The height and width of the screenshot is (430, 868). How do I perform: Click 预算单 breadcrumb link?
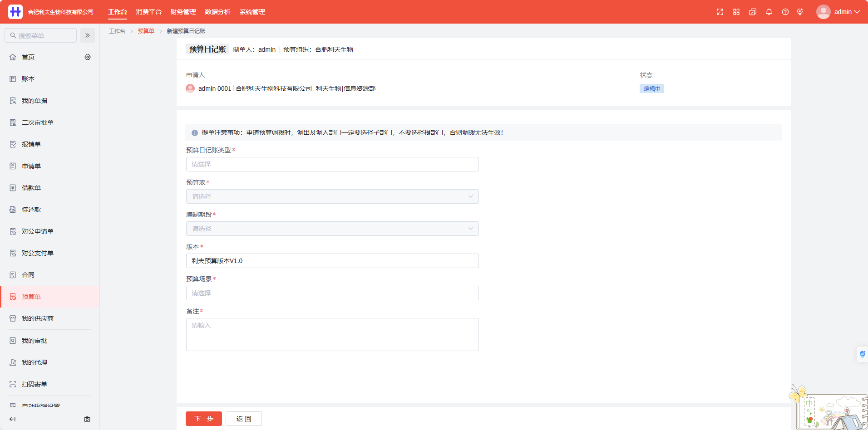(x=146, y=31)
